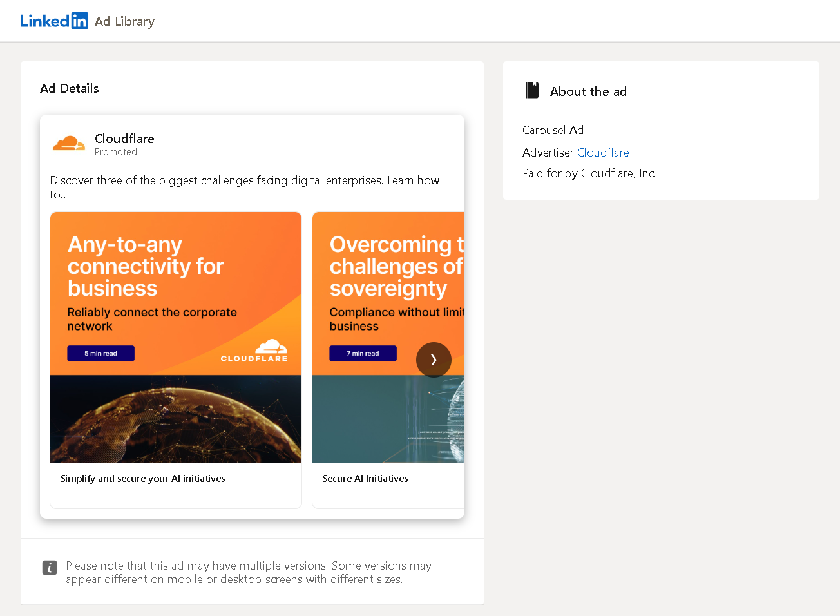This screenshot has width=840, height=616.
Task: Open the Cloudflare advertiser link
Action: 603,153
